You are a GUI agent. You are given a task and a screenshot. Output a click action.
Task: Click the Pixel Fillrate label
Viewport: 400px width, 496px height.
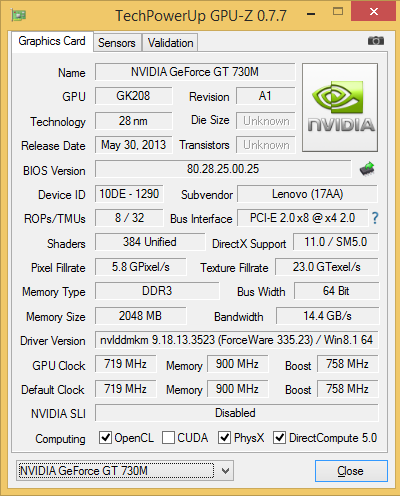58,268
